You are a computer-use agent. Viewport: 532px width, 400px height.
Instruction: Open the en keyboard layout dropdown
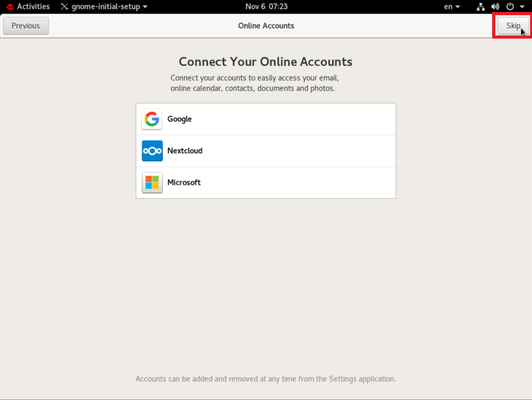click(452, 6)
